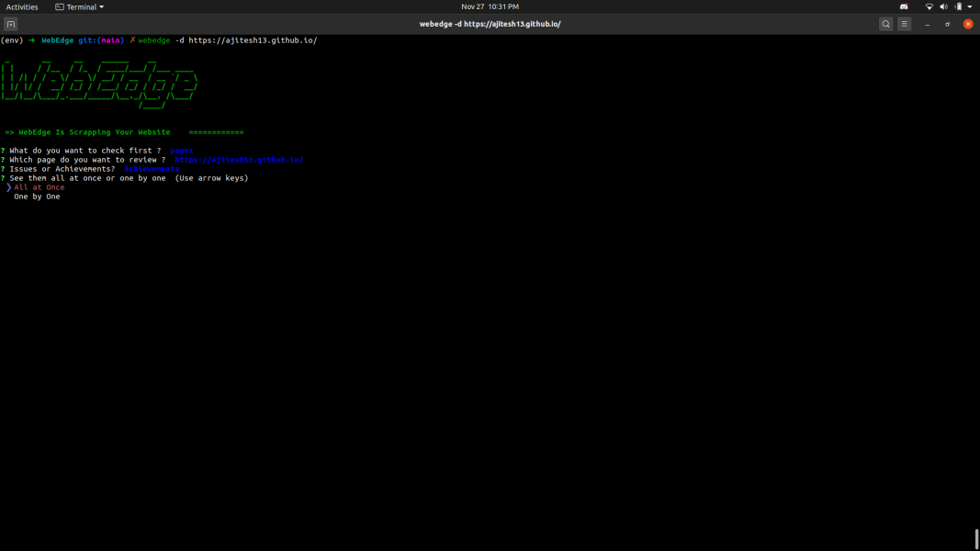Select the 'One by One' option
The width and height of the screenshot is (980, 551).
pyautogui.click(x=37, y=197)
